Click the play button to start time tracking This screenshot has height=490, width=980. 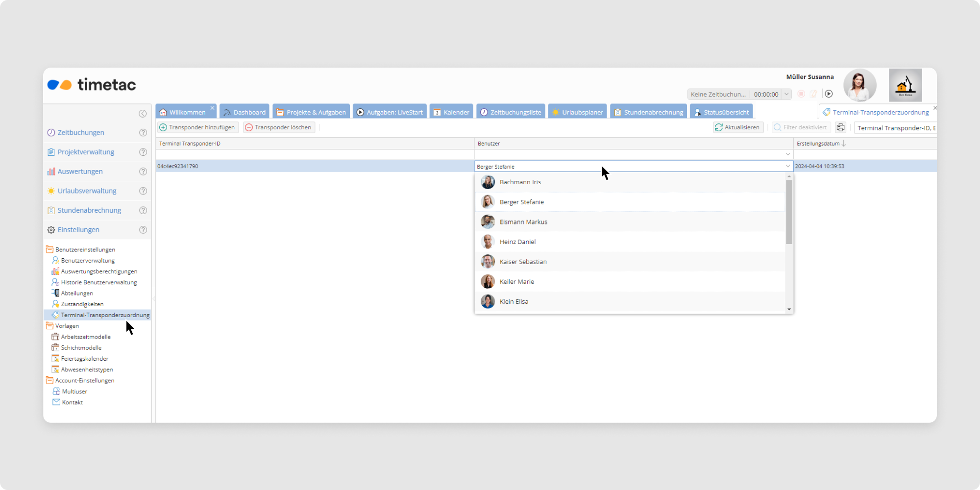pos(829,94)
